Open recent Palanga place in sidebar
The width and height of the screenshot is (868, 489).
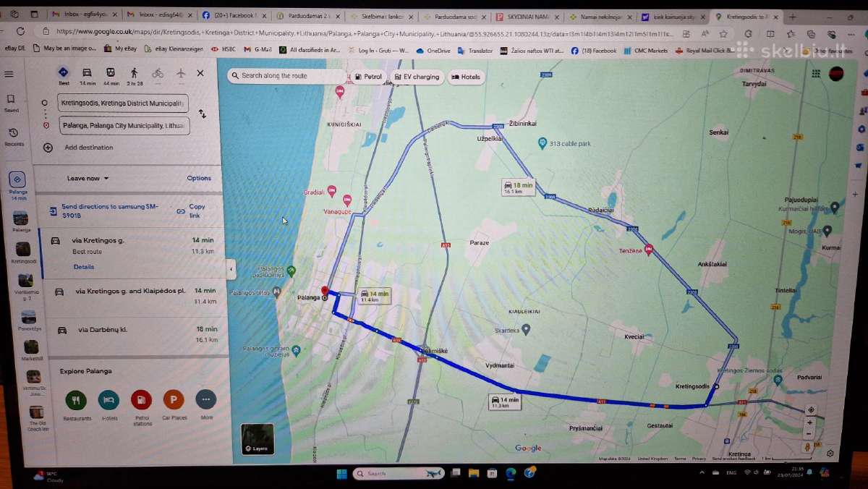(x=21, y=220)
